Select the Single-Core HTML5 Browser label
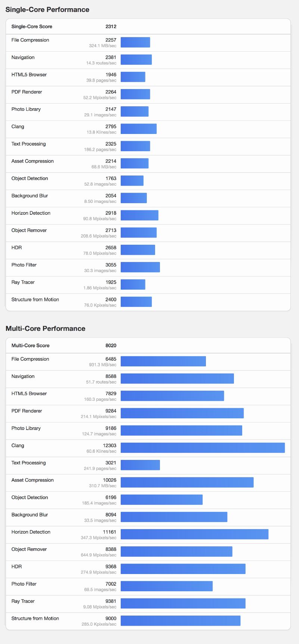Image resolution: width=299 pixels, height=644 pixels. 29,75
